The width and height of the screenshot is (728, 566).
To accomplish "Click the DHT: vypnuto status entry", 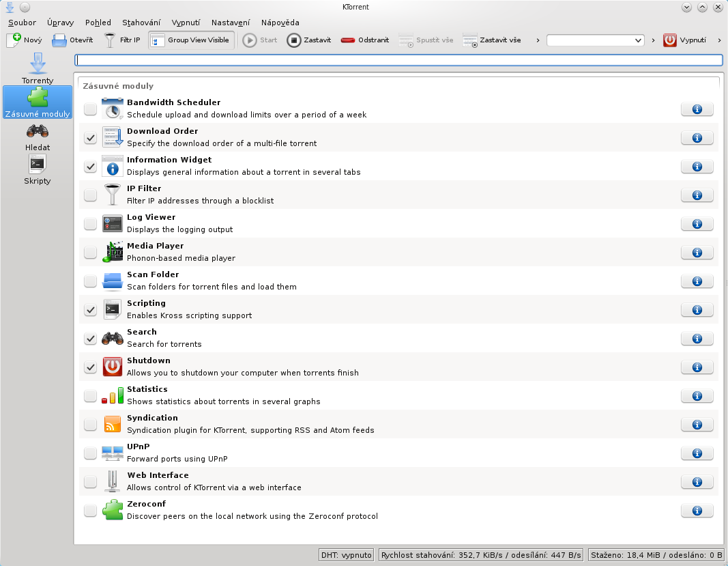I will tap(347, 555).
